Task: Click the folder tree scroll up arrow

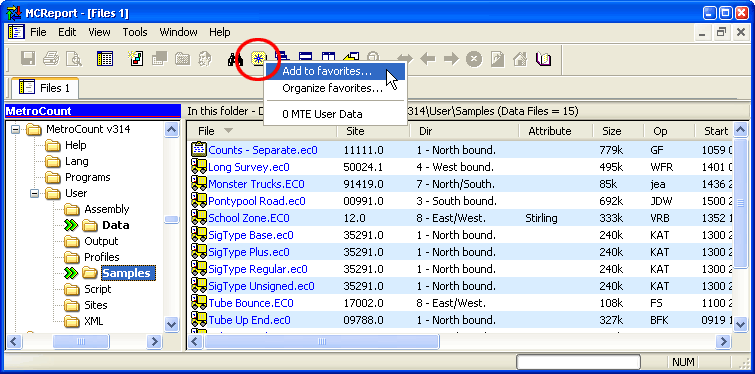Action: (171, 129)
